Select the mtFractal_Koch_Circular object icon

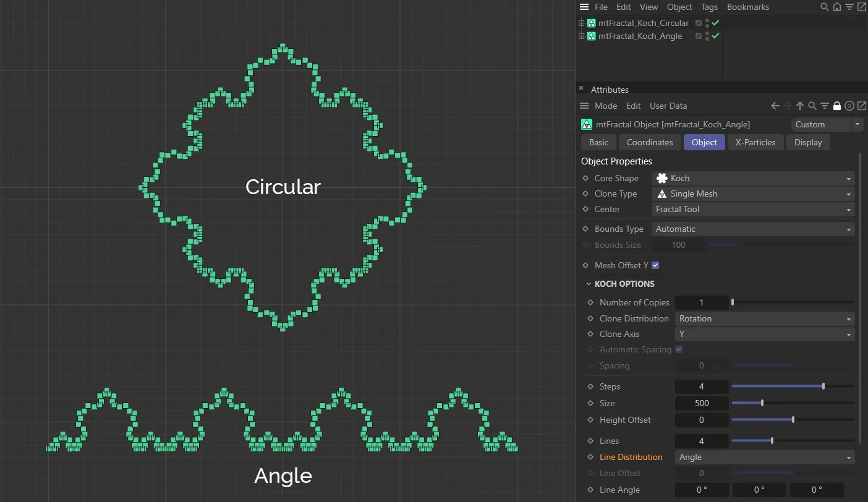click(x=591, y=23)
